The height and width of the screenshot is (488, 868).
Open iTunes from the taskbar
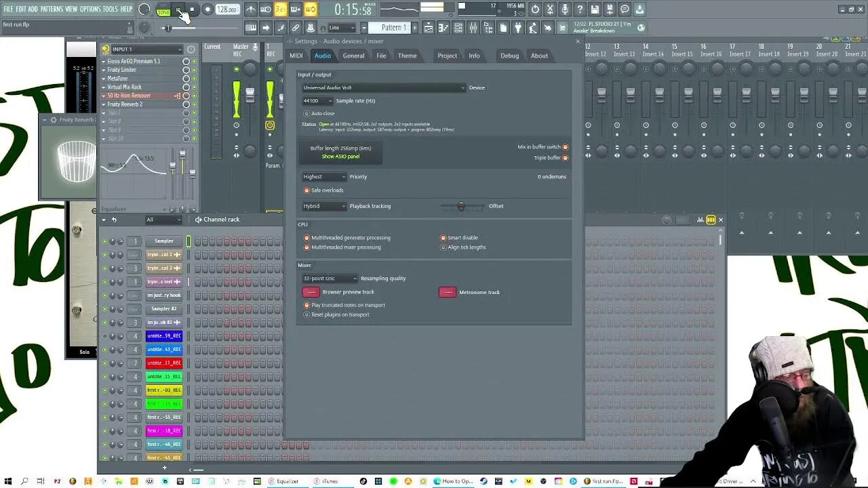tap(327, 481)
